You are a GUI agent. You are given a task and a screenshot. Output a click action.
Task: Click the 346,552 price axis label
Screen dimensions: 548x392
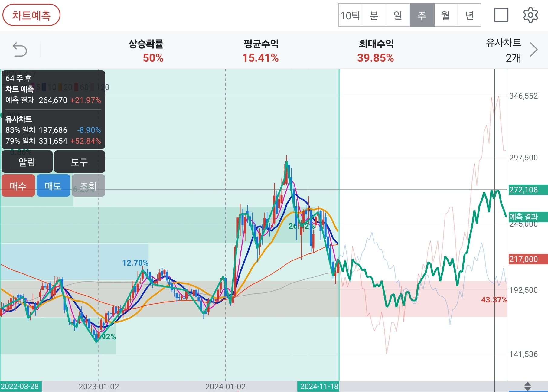(524, 96)
